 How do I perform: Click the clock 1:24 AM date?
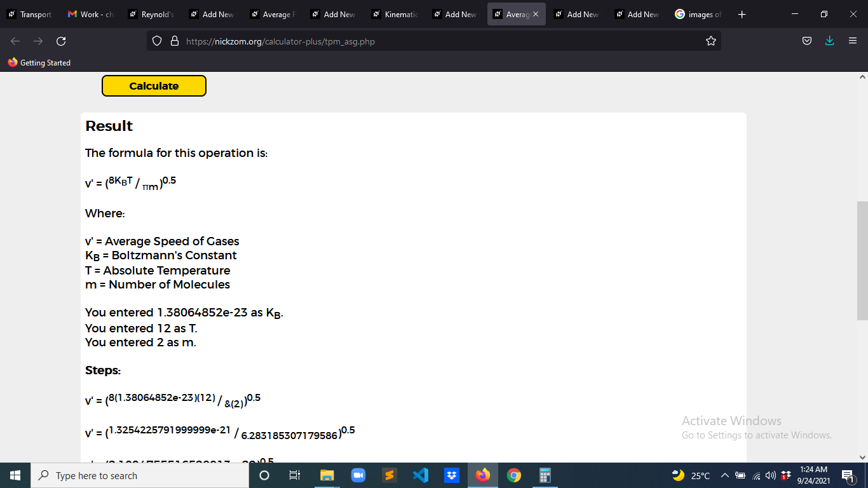coord(814,475)
